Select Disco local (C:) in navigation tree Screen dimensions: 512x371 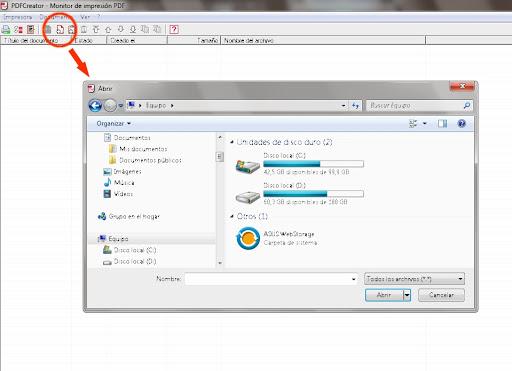coord(130,250)
